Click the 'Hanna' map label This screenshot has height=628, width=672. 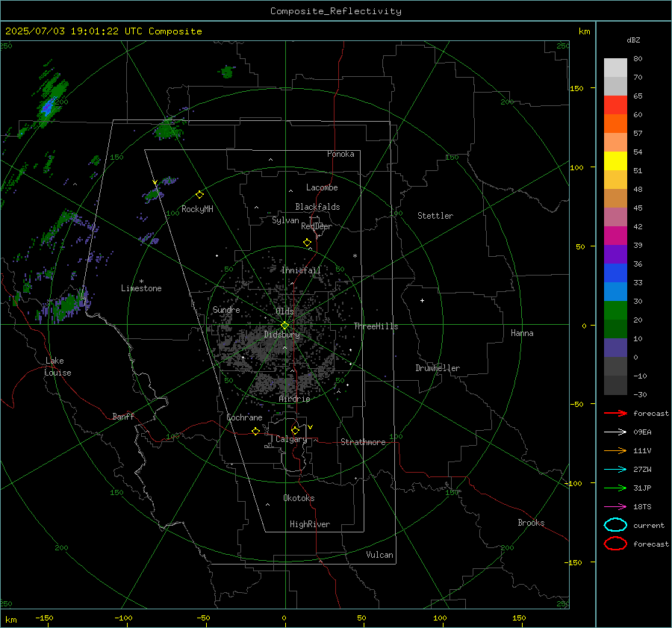coord(522,333)
